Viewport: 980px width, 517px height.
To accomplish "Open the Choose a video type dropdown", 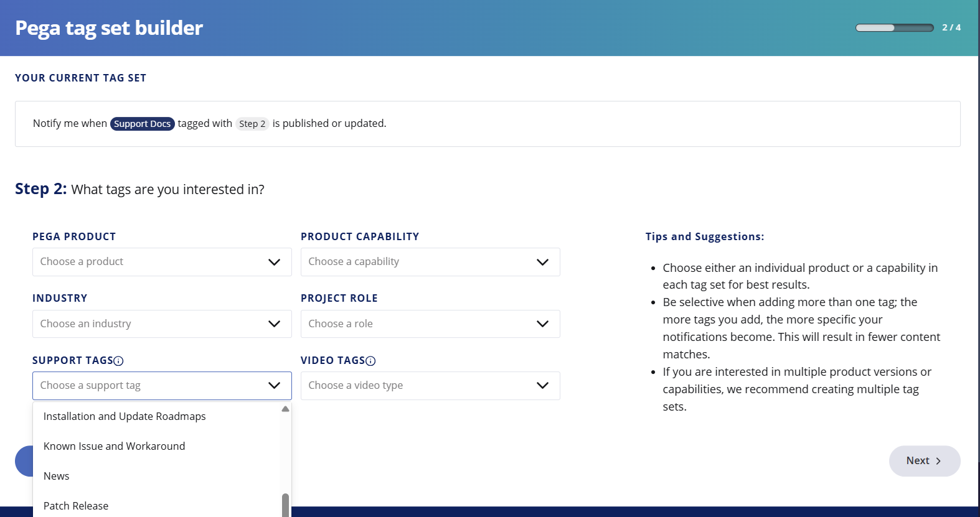I will (x=430, y=386).
